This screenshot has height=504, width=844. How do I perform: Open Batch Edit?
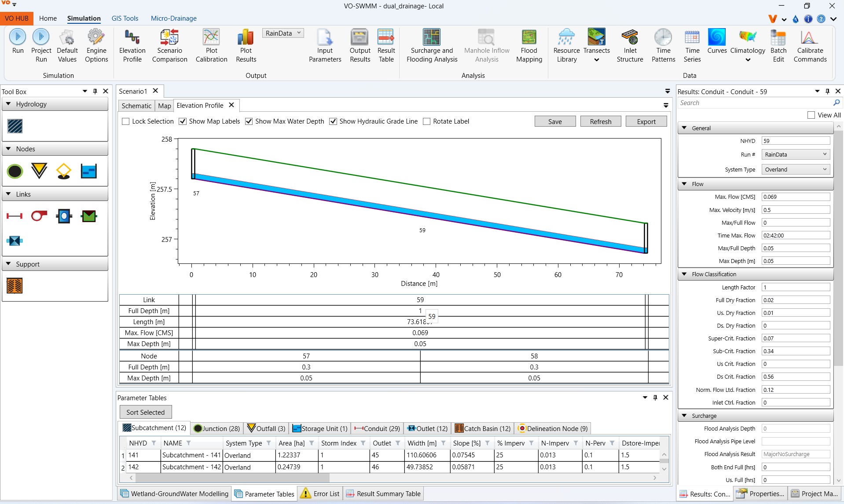778,45
